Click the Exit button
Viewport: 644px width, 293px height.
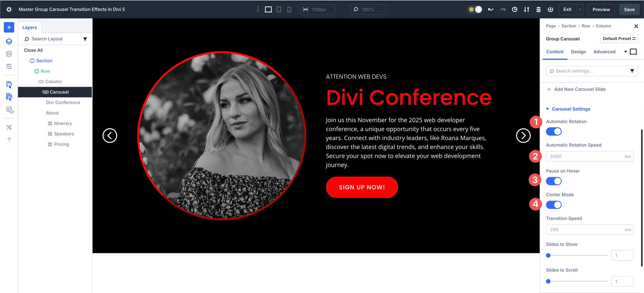click(x=567, y=9)
